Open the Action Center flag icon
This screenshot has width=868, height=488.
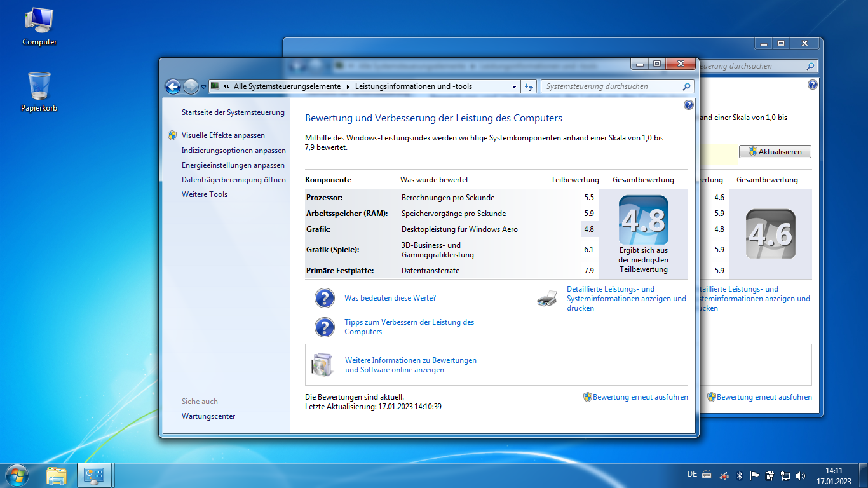(x=755, y=475)
